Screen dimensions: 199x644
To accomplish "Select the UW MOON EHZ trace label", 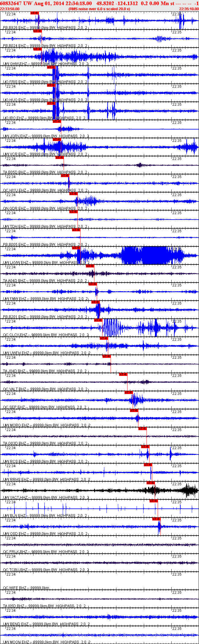I will [46, 642].
